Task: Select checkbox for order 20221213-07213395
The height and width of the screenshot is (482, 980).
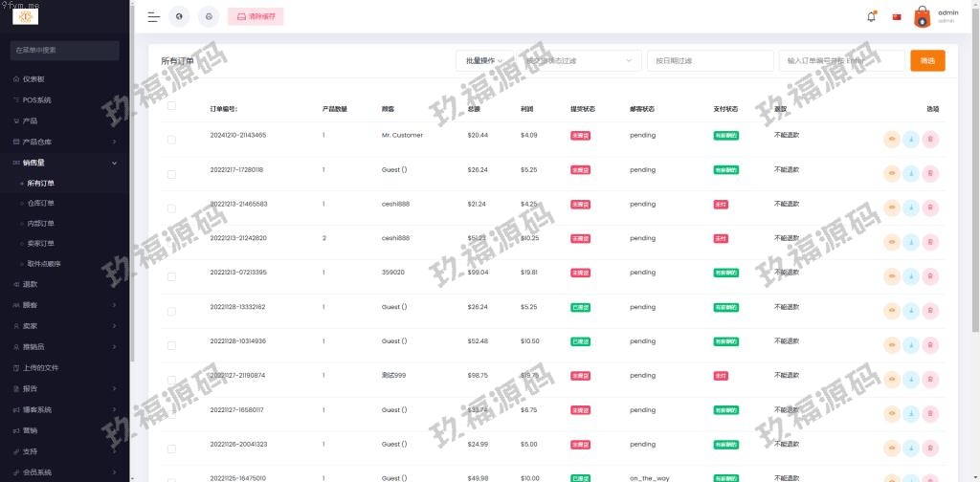Action: tap(171, 276)
